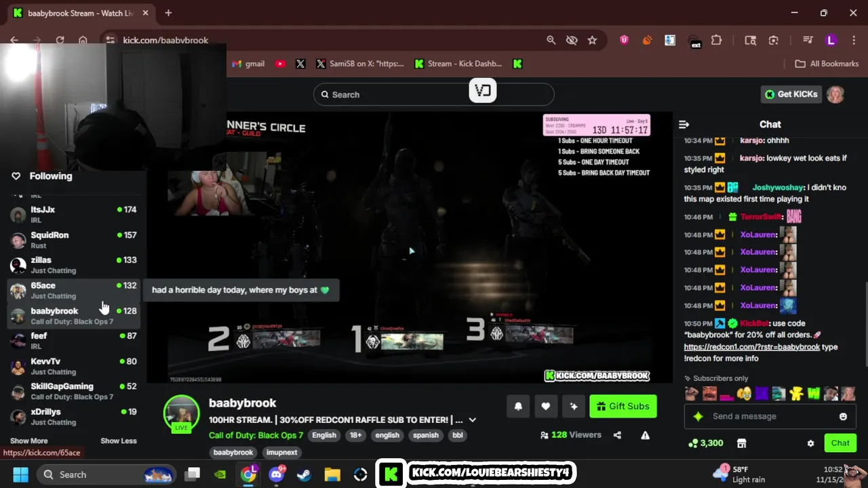This screenshot has width=868, height=488.
Task: Open the chat settings gear
Action: (810, 443)
